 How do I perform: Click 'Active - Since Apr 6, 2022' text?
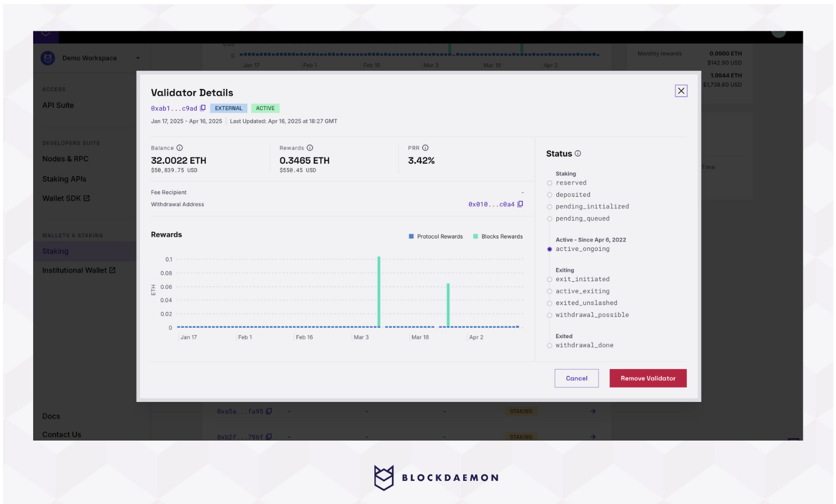[591, 240]
